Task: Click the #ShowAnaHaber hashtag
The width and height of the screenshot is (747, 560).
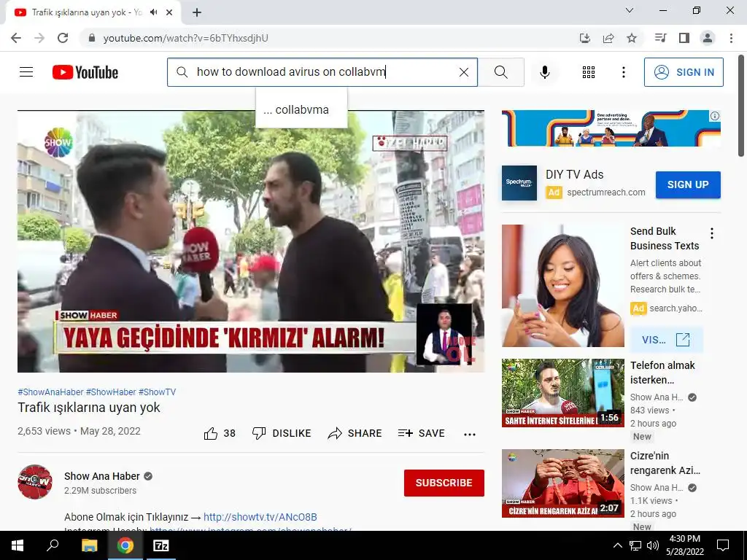Action: pyautogui.click(x=50, y=392)
